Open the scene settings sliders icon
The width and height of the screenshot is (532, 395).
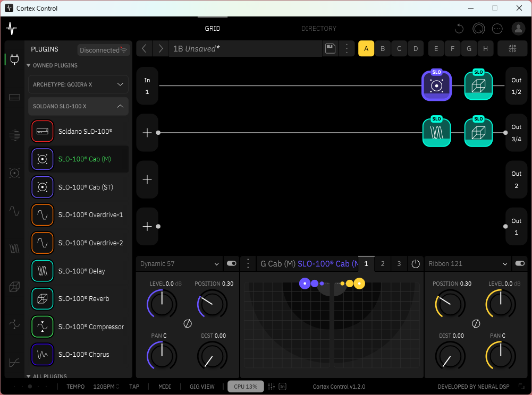click(x=512, y=48)
